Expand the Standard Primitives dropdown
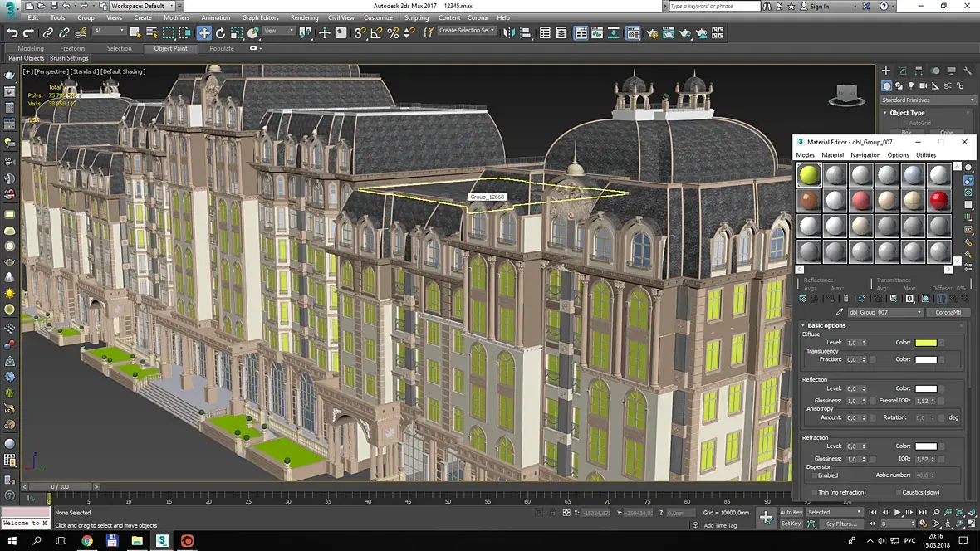 click(x=928, y=100)
